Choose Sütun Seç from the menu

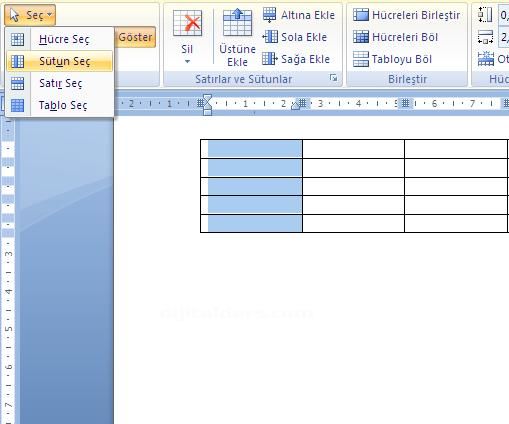(60, 61)
